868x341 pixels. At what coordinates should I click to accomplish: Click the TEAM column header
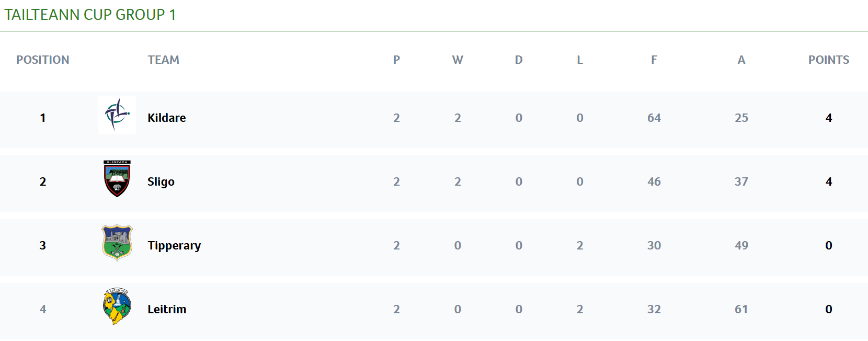pyautogui.click(x=163, y=60)
